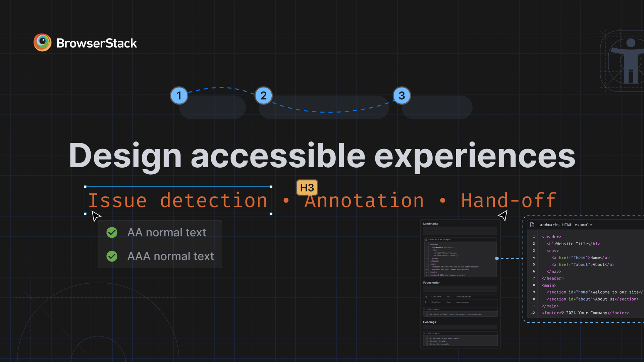644x362 pixels.
Task: Open the Headings section in the panel
Action: (x=430, y=322)
